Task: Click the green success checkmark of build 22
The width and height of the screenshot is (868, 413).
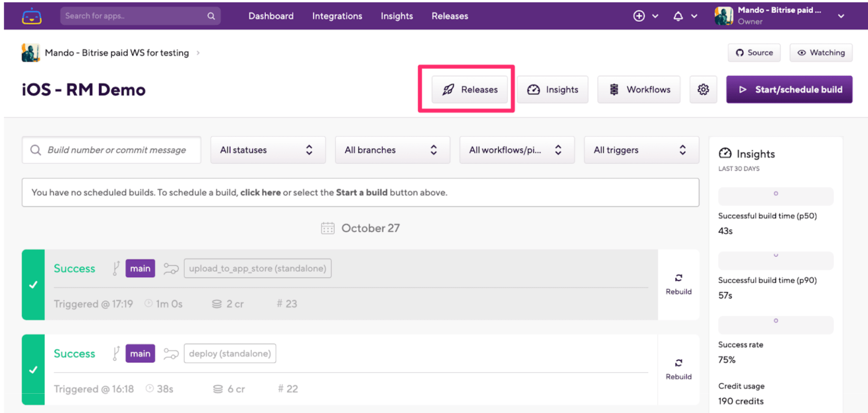Action: click(33, 370)
